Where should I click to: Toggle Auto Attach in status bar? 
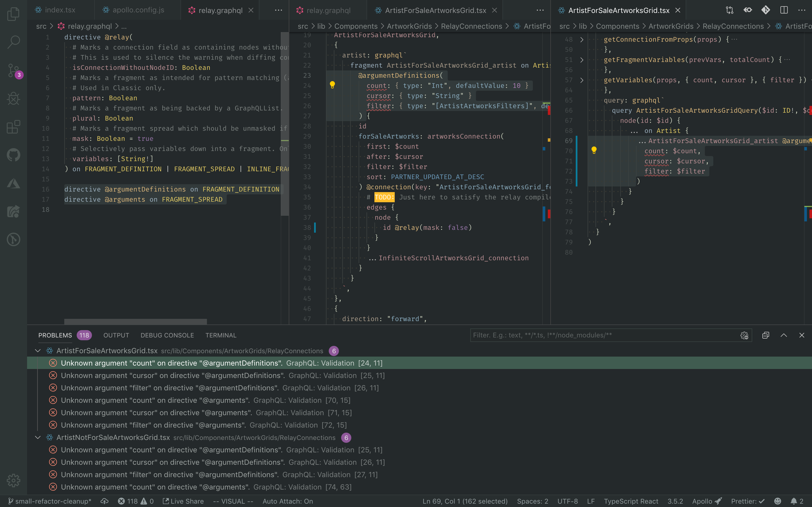(288, 501)
